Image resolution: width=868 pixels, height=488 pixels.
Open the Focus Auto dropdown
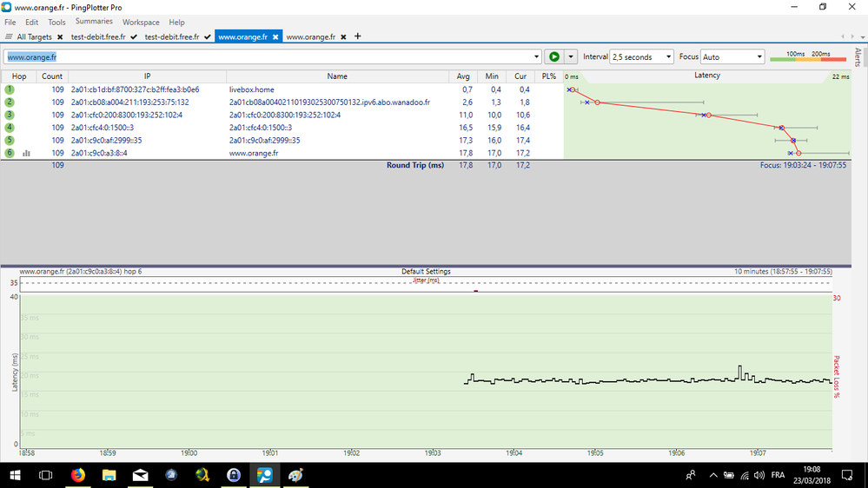pyautogui.click(x=732, y=56)
